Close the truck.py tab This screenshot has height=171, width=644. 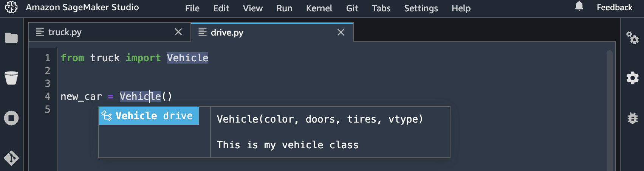coord(178,32)
